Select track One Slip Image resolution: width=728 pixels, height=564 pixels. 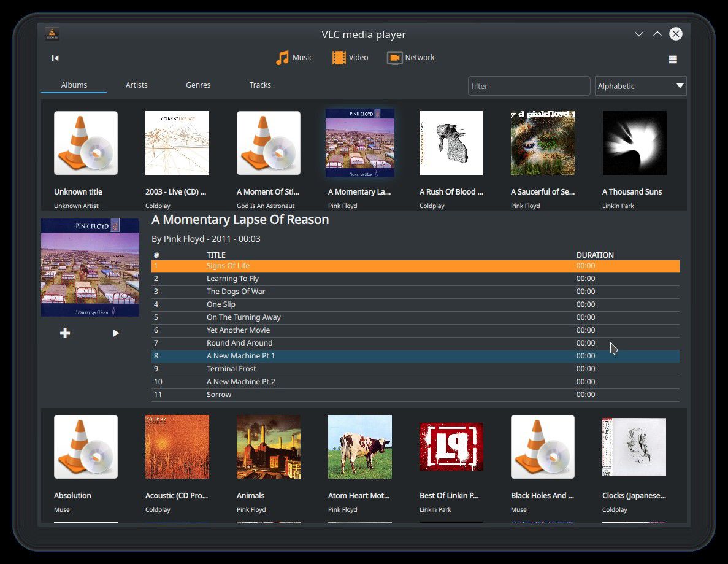click(415, 304)
